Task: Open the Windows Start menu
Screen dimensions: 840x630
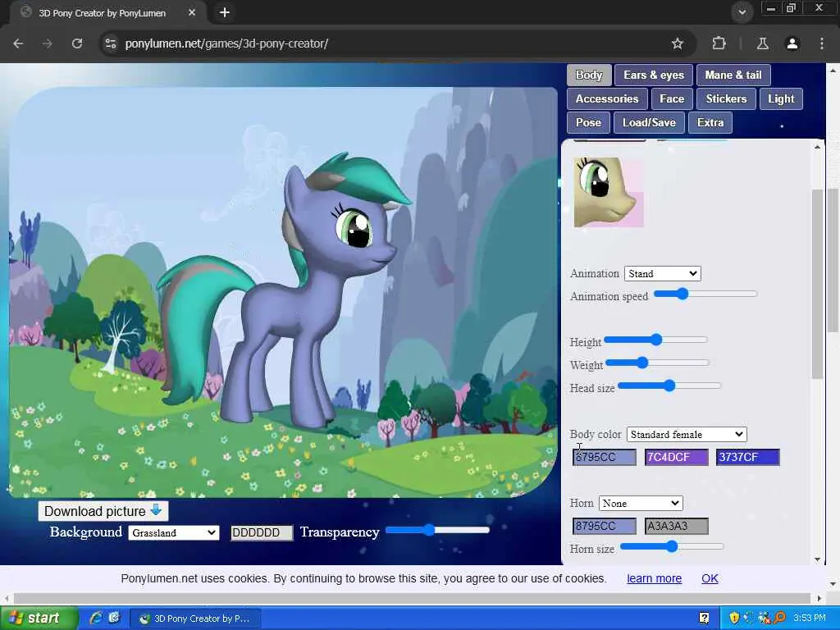Action: (39, 618)
